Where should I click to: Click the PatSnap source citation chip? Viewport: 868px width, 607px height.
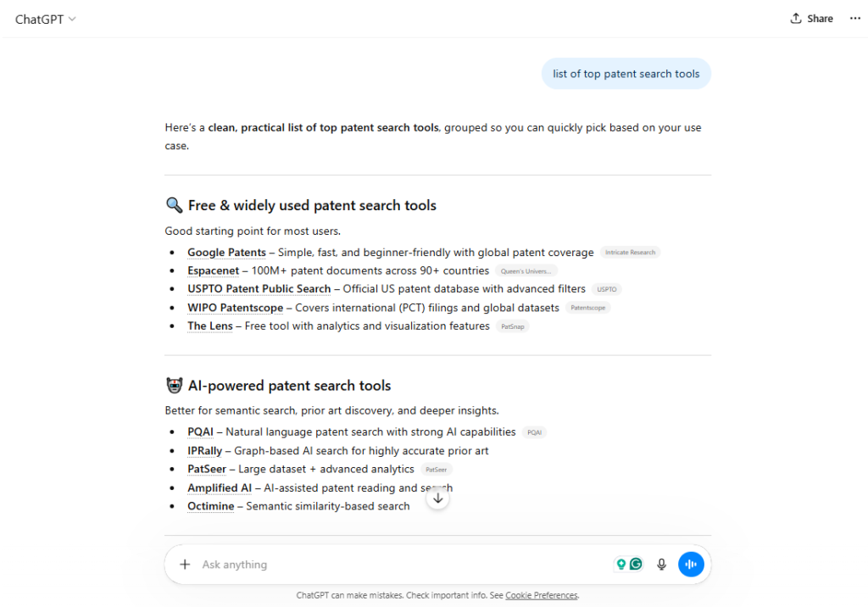click(512, 326)
